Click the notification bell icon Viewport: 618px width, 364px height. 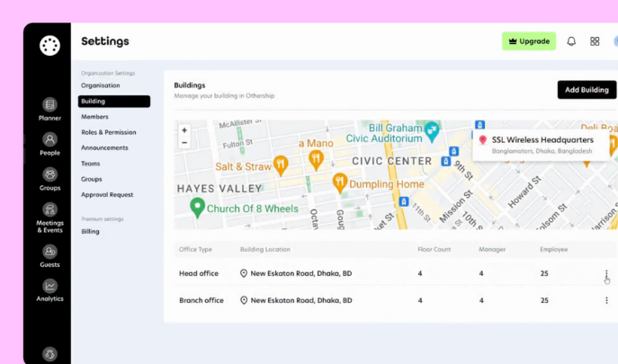point(571,41)
